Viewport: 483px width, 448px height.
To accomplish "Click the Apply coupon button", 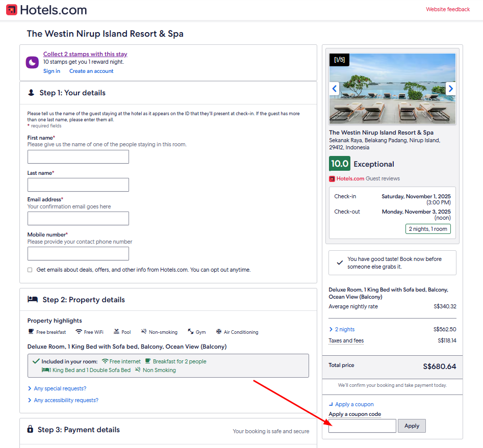I will (412, 426).
